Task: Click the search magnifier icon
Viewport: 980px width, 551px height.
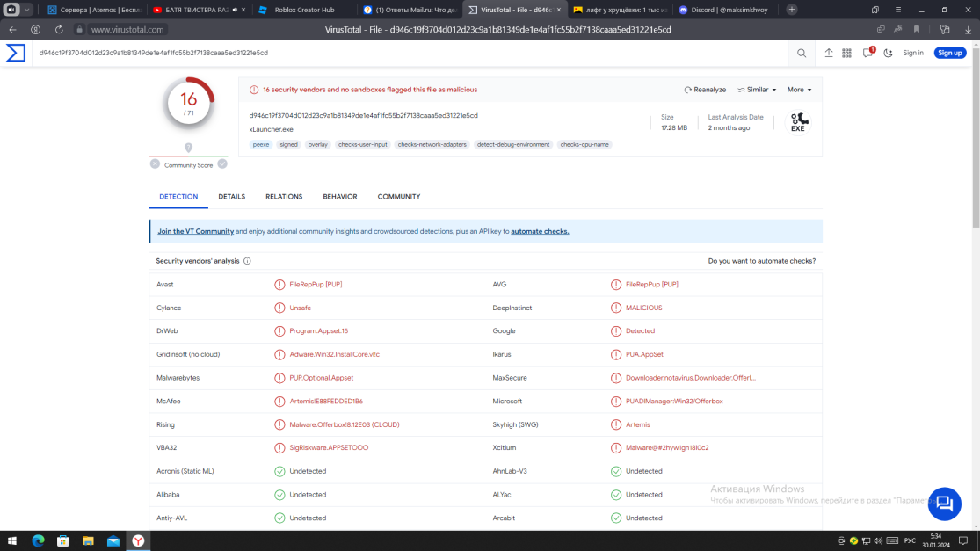Action: 802,53
